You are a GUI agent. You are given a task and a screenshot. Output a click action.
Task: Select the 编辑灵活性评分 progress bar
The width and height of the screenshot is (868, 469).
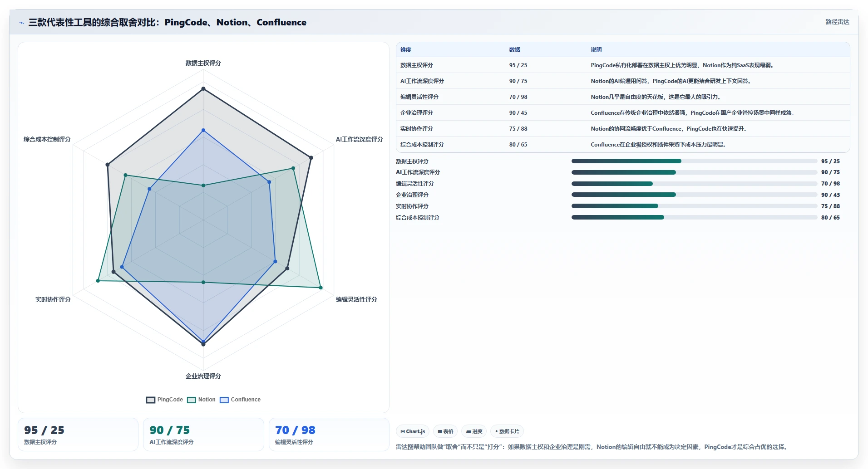694,184
